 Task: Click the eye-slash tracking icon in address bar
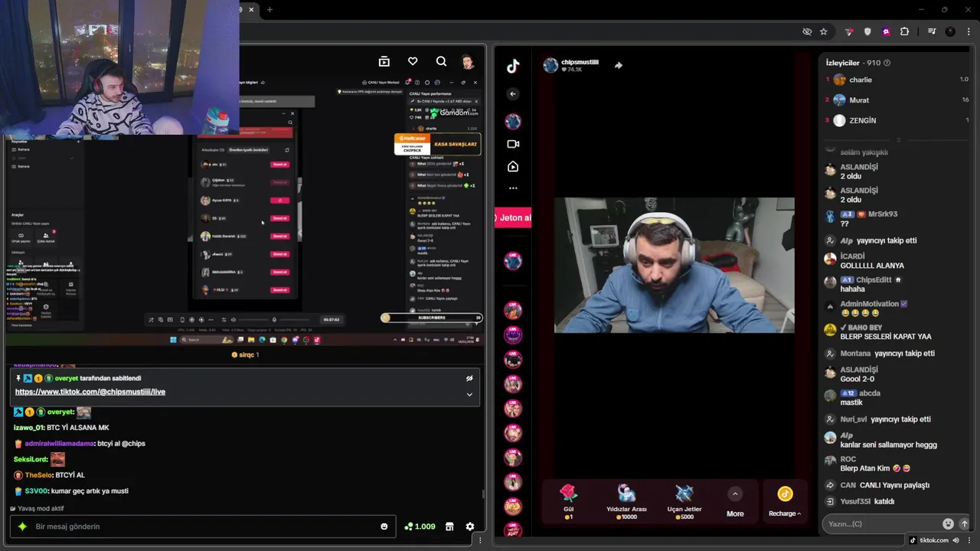click(x=806, y=31)
